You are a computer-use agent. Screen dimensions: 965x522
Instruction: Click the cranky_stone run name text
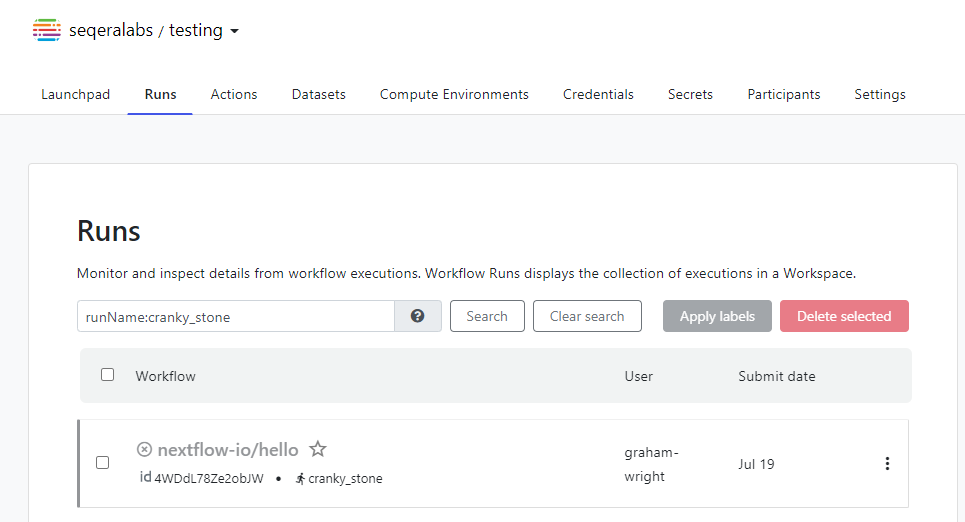345,478
